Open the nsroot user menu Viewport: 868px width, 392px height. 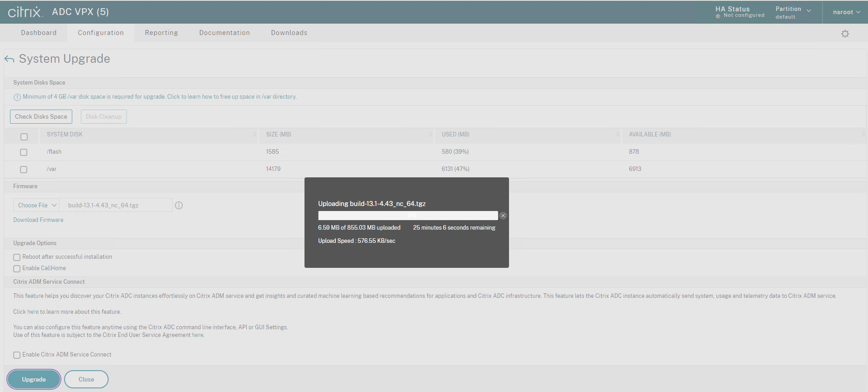(846, 12)
